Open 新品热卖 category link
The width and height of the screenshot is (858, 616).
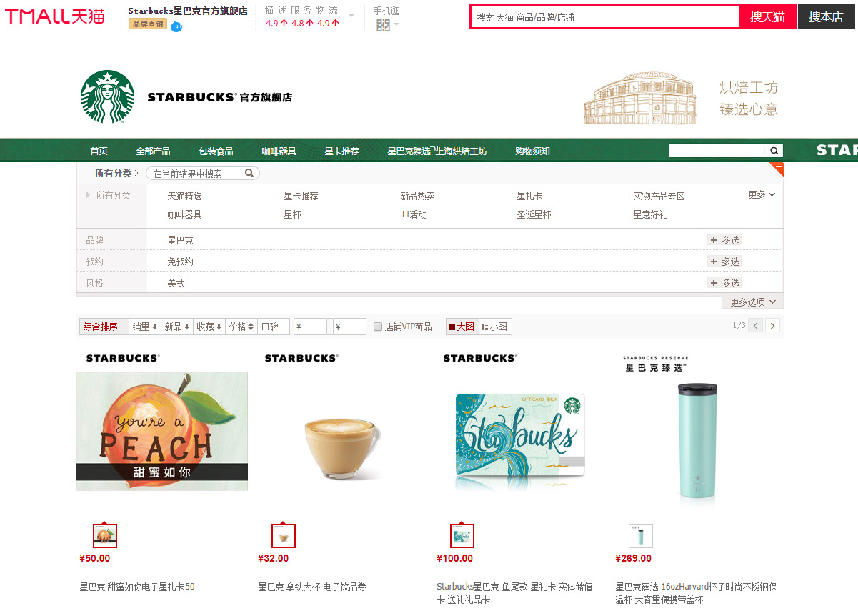coord(418,196)
